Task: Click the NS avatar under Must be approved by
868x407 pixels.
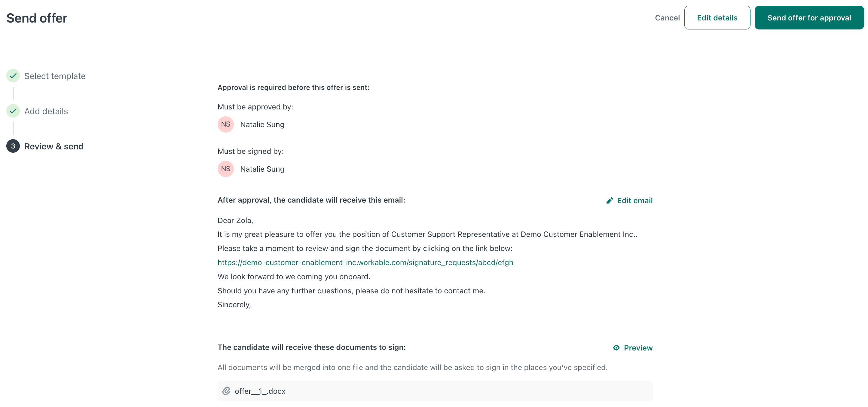Action: pyautogui.click(x=225, y=124)
